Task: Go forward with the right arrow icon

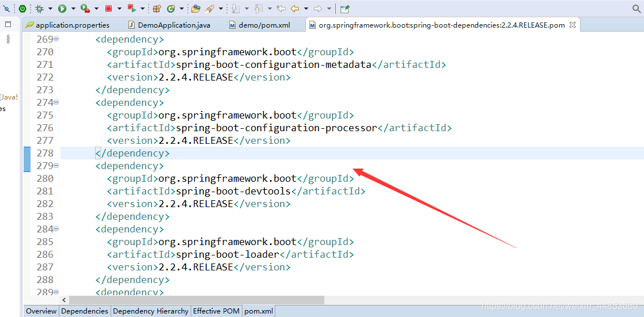Action: [317, 8]
